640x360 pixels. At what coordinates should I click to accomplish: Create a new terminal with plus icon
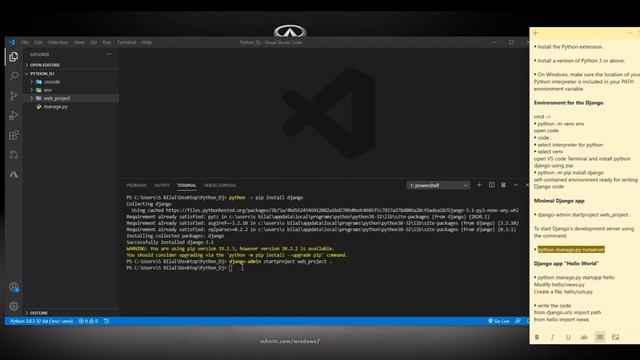479,185
